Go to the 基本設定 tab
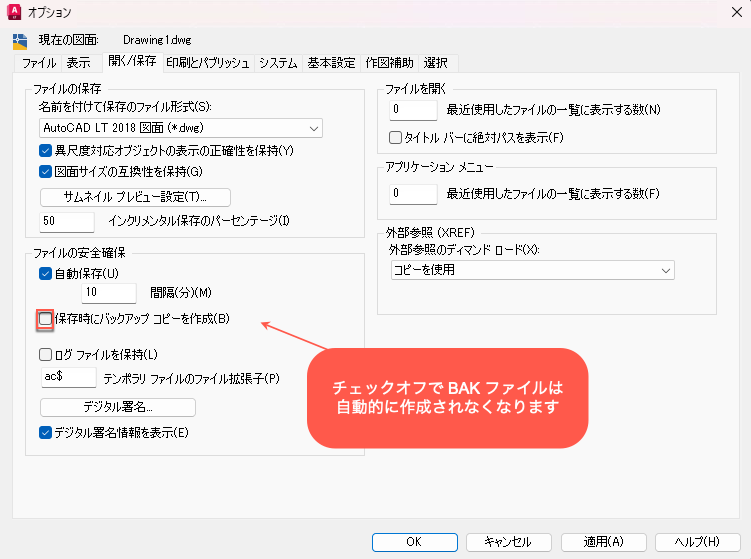The height and width of the screenshot is (559, 751). tap(331, 63)
